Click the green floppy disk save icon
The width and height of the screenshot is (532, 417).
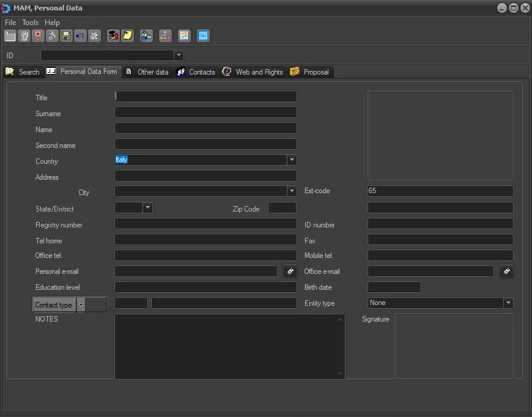click(66, 36)
